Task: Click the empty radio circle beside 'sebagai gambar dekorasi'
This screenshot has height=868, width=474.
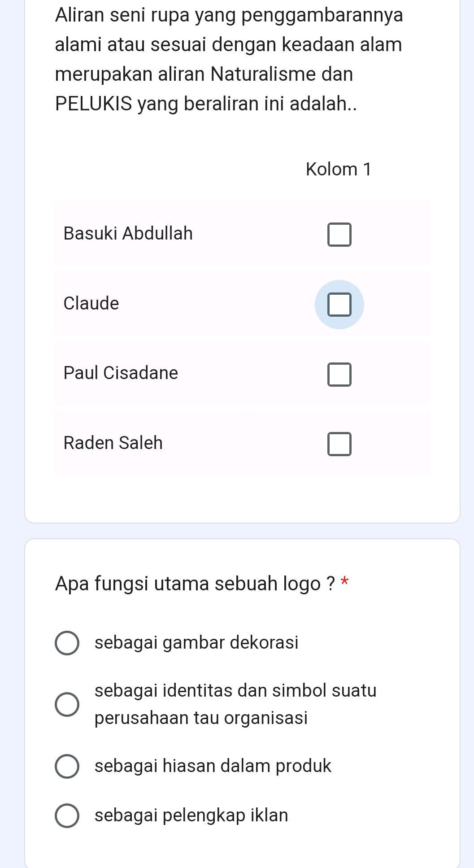Action: tap(68, 644)
